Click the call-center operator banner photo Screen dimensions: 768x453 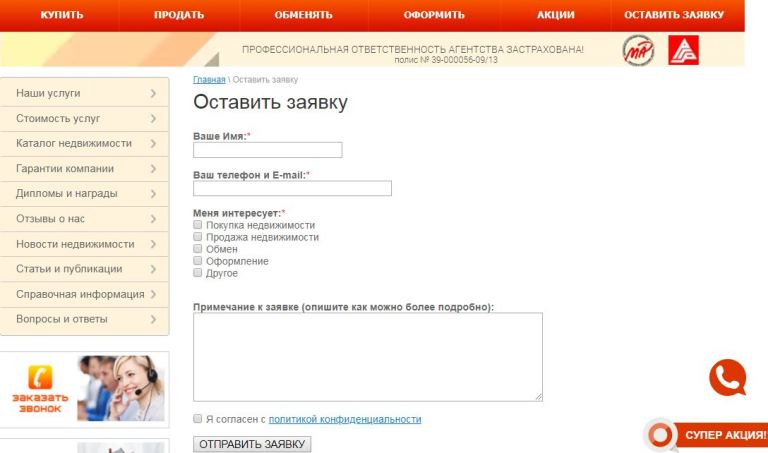click(x=120, y=388)
